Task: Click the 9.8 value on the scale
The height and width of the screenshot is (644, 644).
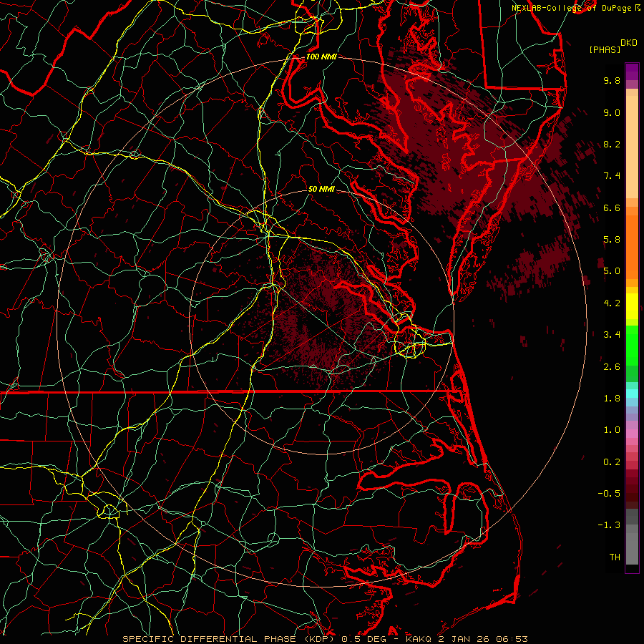Action: pos(612,80)
